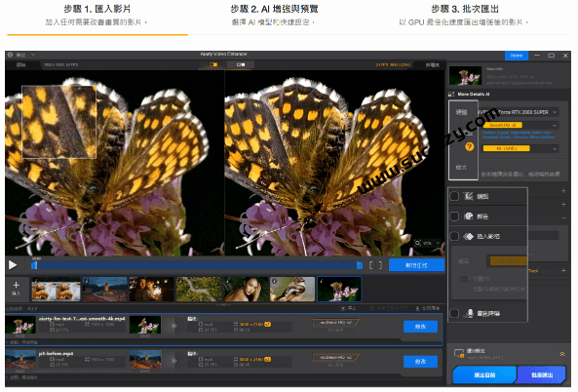The image size is (578, 392).
Task: Enable the crop and trim edit checkbox
Action: [x=454, y=196]
